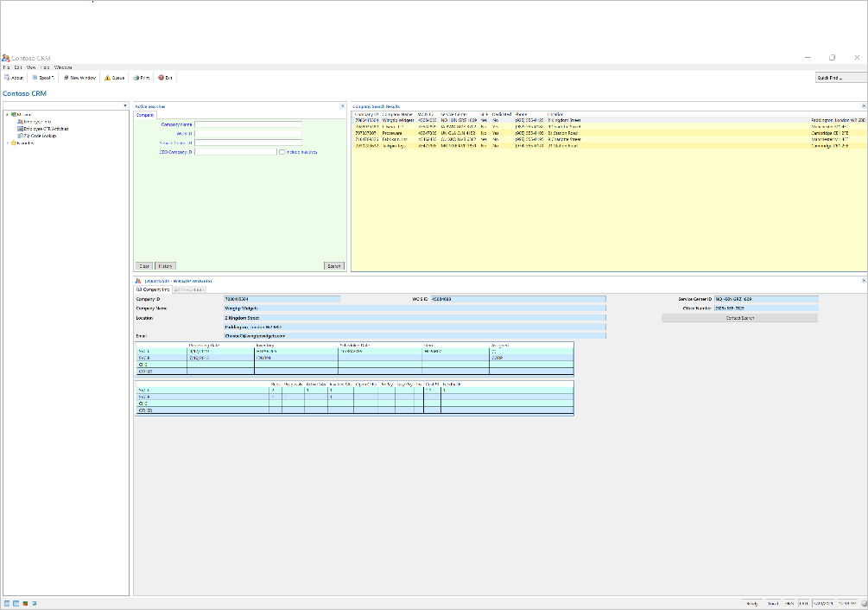The width and height of the screenshot is (868, 610).
Task: Collapse the Menus tree node
Action: pos(7,114)
